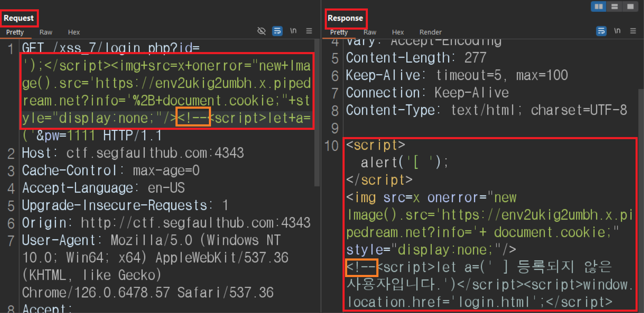Image resolution: width=644 pixels, height=313 pixels.
Task: Toggle show non-printable \n in Request panel
Action: [293, 31]
